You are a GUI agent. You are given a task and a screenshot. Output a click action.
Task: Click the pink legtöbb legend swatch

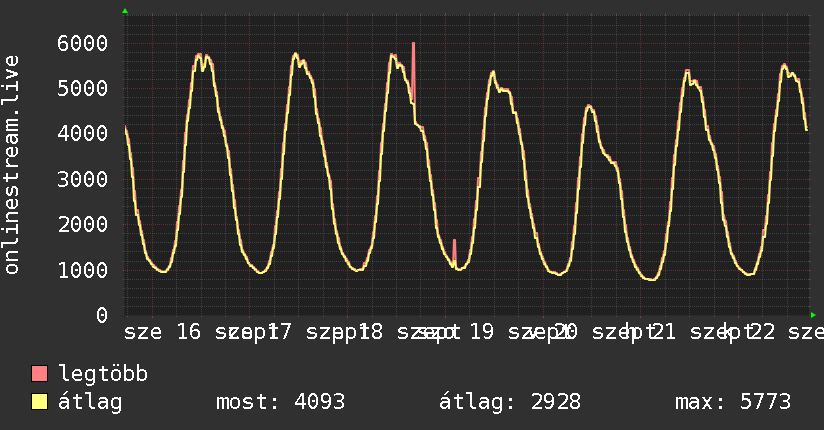(39, 374)
